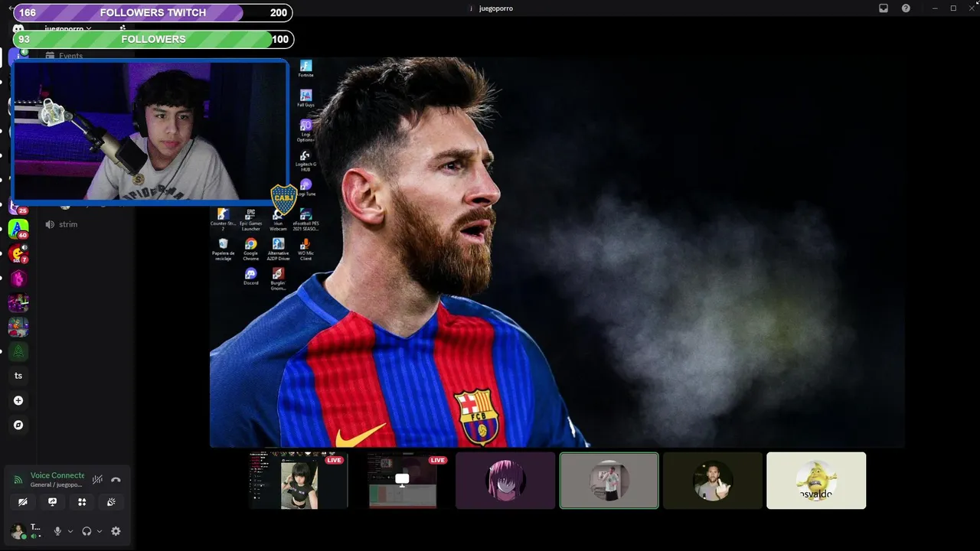Open the Alternative A2DP Driver shortcut
This screenshot has width=980, height=551.
[278, 249]
